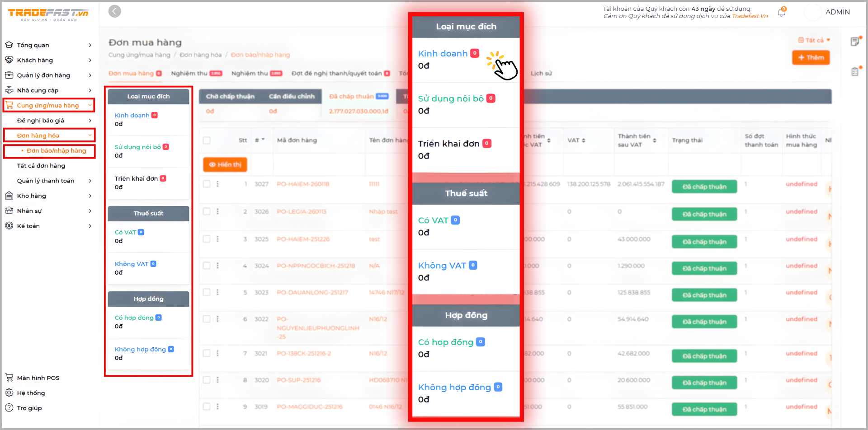Open the Kho hàng warehouse icon menu

tap(9, 196)
